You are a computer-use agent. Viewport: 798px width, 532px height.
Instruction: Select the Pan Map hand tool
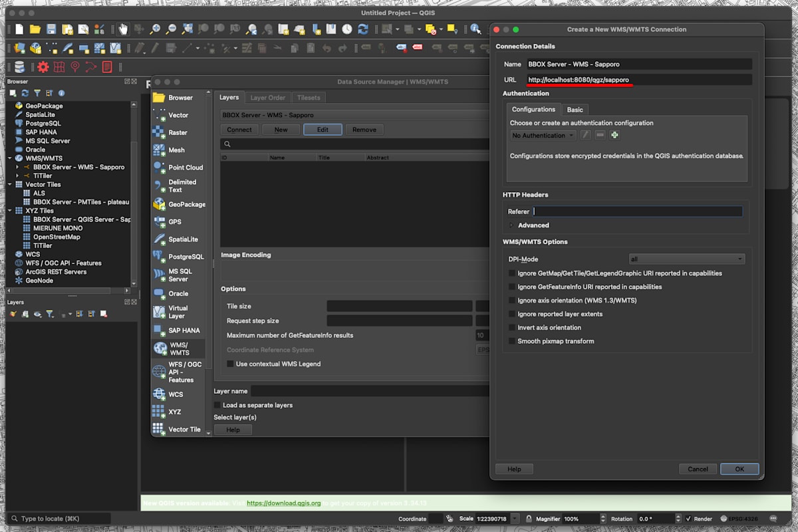point(123,29)
